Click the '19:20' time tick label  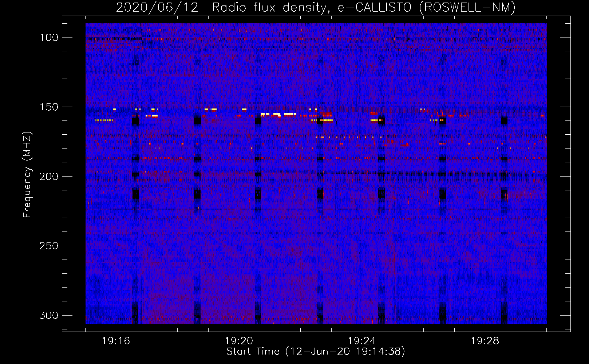(239, 341)
